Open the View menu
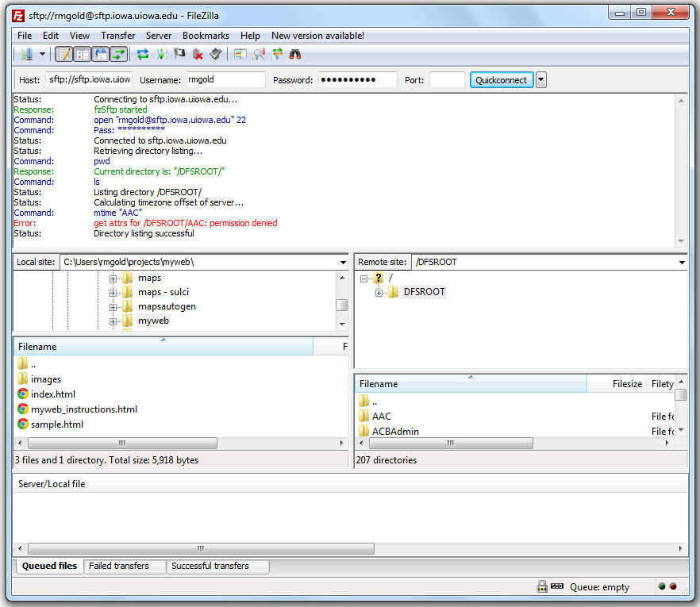Image resolution: width=700 pixels, height=607 pixels. coord(79,36)
